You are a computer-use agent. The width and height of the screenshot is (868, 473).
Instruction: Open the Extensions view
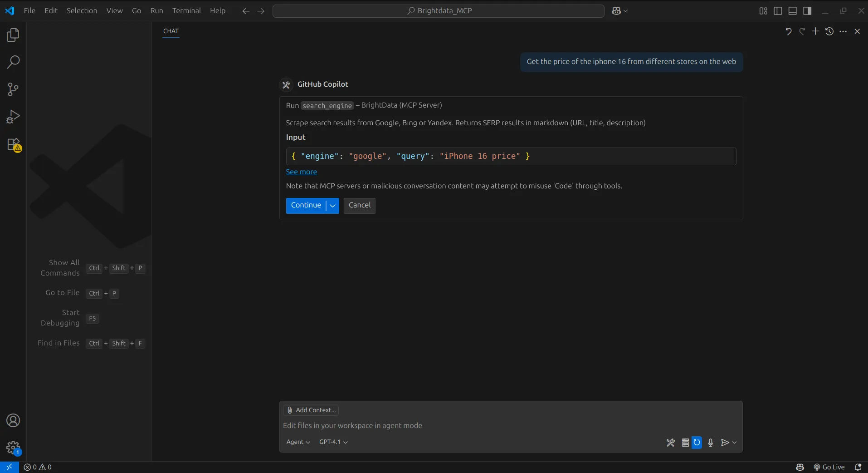[13, 145]
